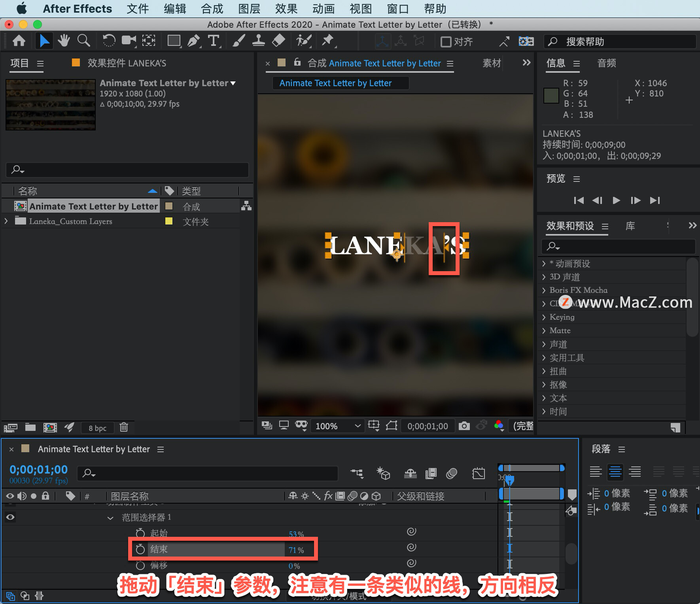The width and height of the screenshot is (700, 604).
Task: Select the Rotation tool
Action: [109, 41]
